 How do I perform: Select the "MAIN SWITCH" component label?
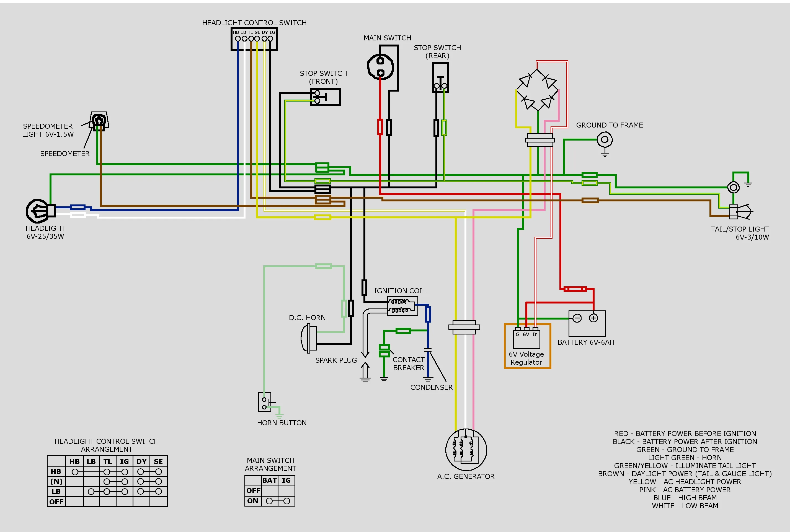[x=387, y=38]
